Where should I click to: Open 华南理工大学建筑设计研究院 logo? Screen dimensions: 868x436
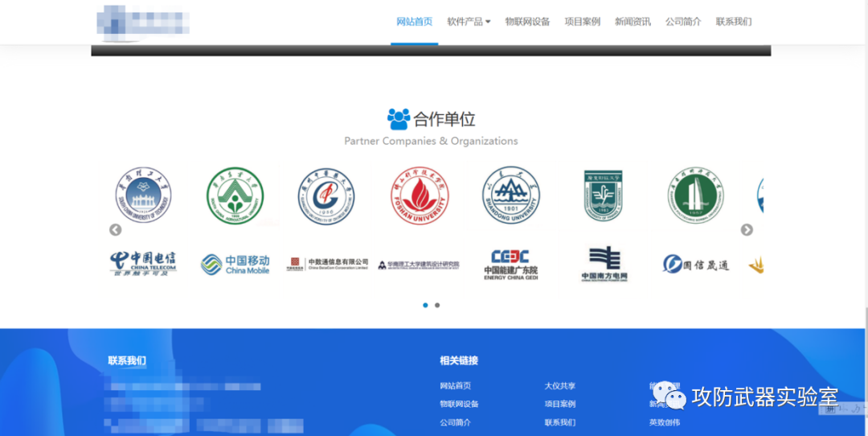click(x=419, y=265)
